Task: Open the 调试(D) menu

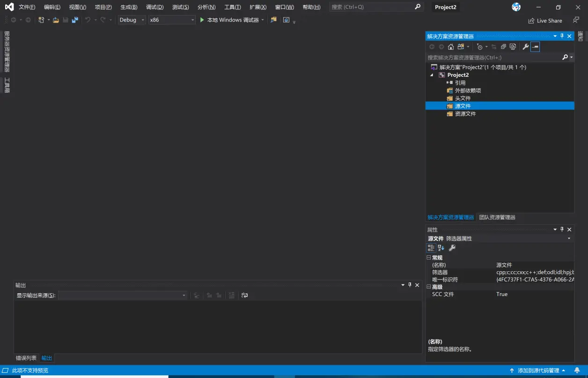Action: (155, 7)
